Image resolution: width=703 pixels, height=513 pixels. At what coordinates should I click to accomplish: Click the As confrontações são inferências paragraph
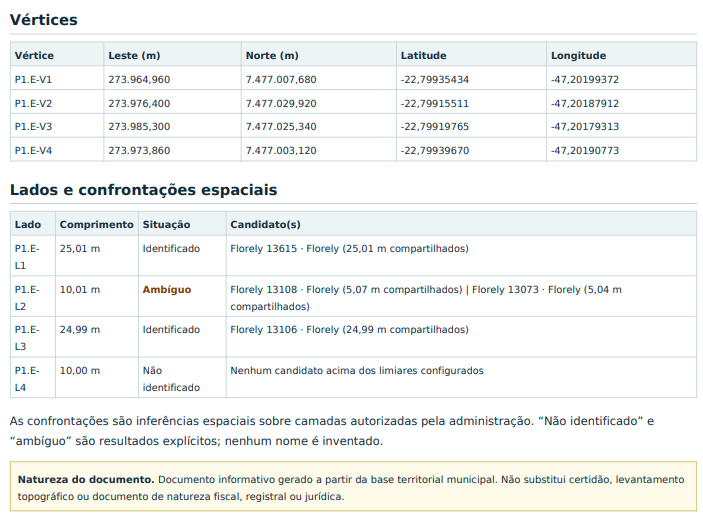click(332, 431)
